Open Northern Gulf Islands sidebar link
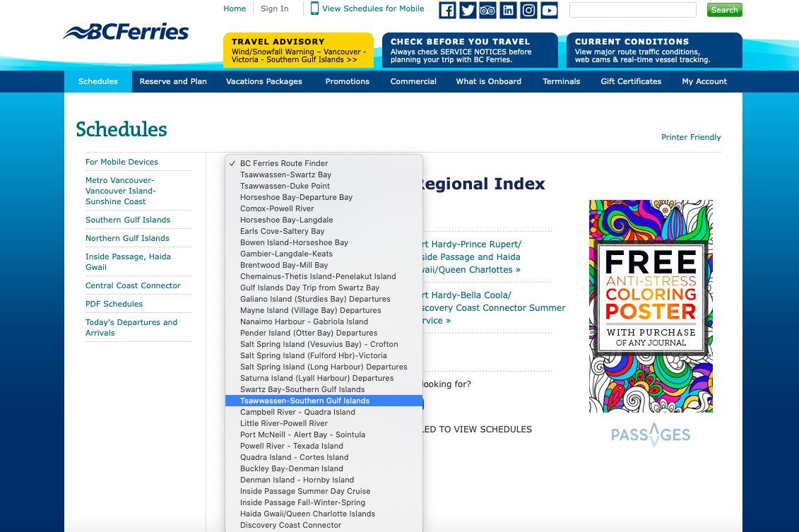The width and height of the screenshot is (799, 532). (127, 239)
